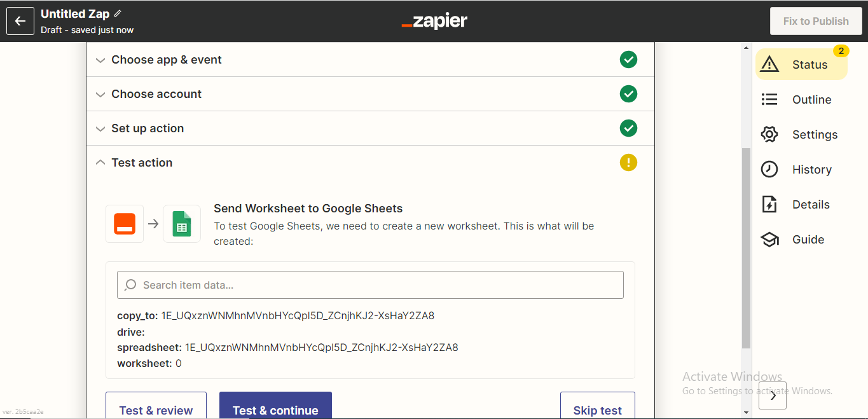Viewport: 868px width, 419px height.
Task: Click green check beside Set up action
Action: point(628,128)
